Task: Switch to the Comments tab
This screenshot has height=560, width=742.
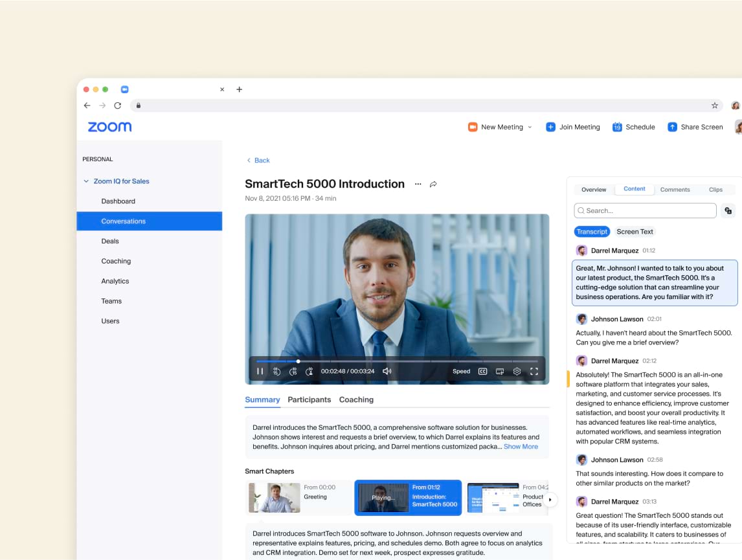Action: click(x=675, y=189)
